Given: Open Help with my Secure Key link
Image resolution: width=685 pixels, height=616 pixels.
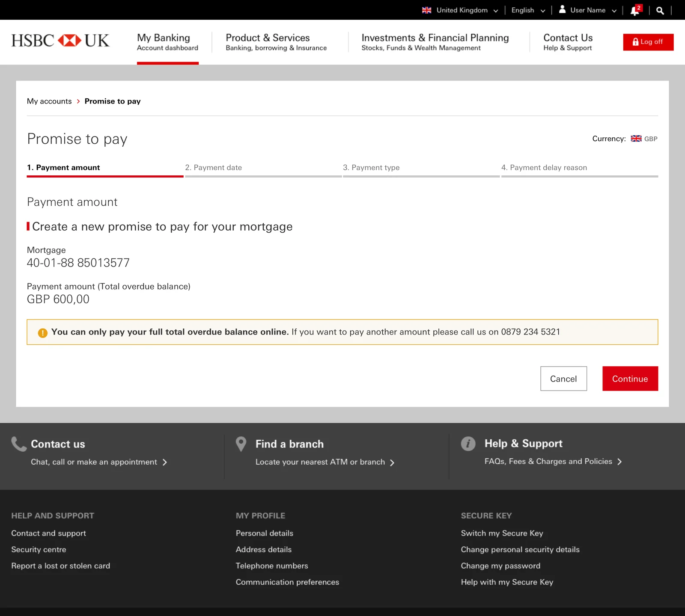Looking at the screenshot, I should [507, 582].
